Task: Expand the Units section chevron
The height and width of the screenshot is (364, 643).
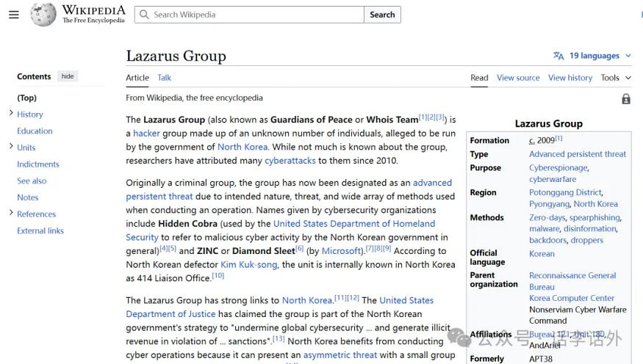Action: click(x=11, y=146)
